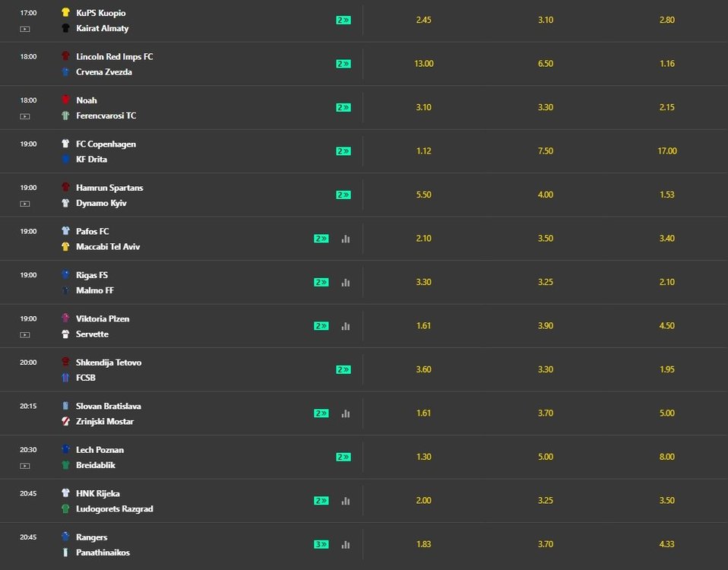Expand more markets for Shkendija Tetovo match
Screen dimensions: 728x570
(x=343, y=369)
